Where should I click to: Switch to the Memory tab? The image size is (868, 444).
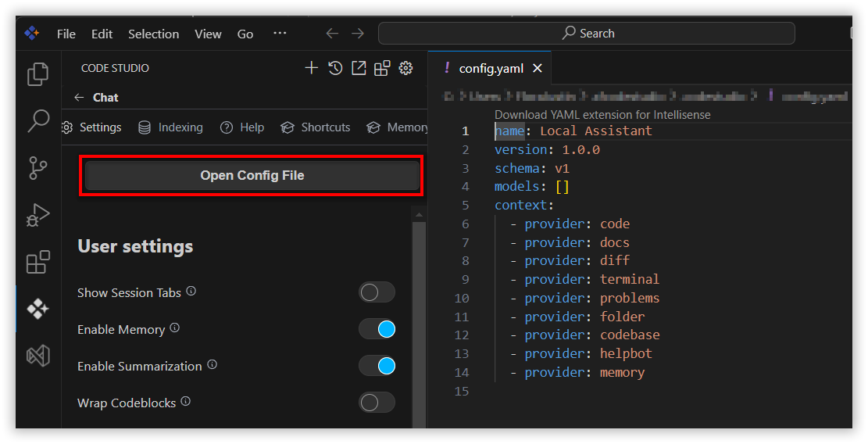click(397, 127)
